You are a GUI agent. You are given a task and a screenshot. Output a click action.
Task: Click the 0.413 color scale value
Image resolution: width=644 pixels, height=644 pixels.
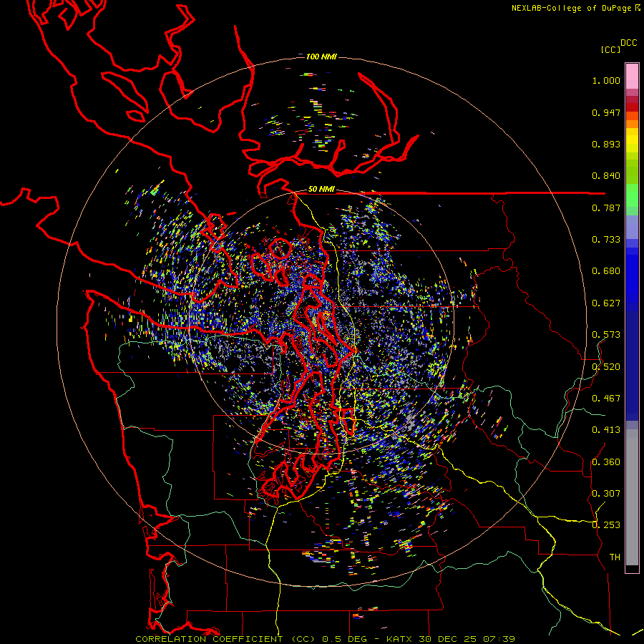(x=606, y=430)
